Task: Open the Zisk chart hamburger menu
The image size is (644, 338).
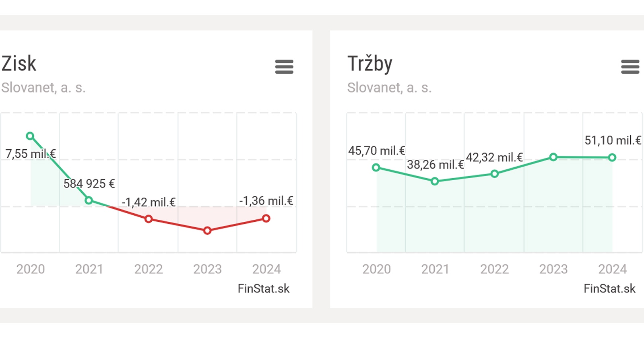Action: pos(284,66)
